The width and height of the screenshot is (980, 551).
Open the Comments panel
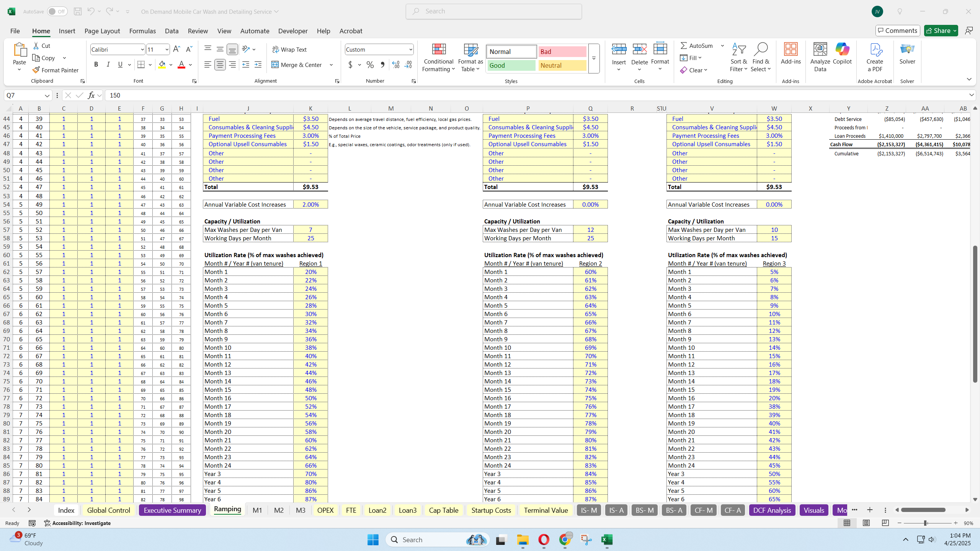click(897, 30)
